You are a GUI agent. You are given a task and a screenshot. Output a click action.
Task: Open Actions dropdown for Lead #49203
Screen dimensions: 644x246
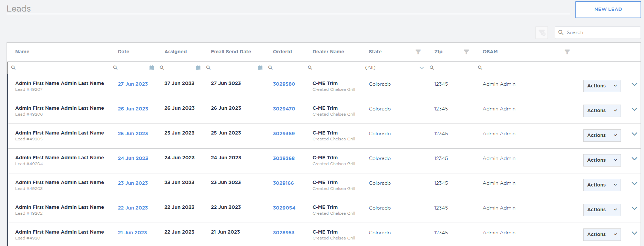[x=602, y=185]
